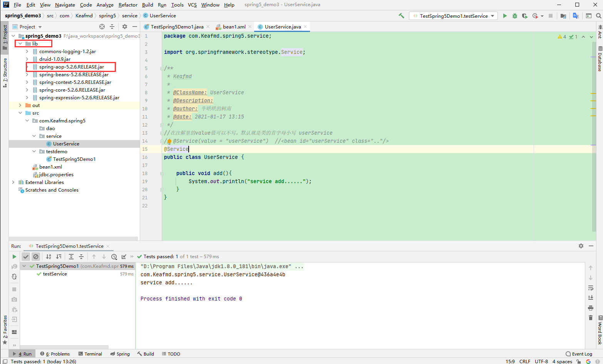Expand External Libraries node
The width and height of the screenshot is (603, 364).
point(13,182)
